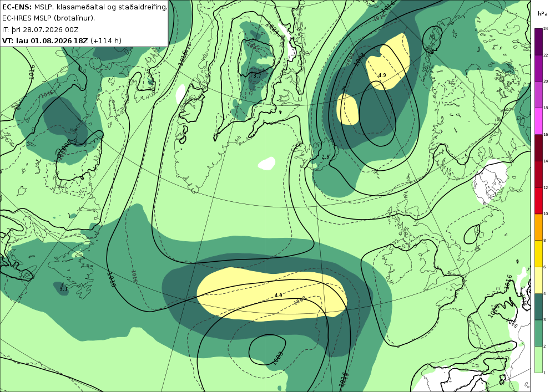Pick the bright pink 16–18 hPa legend segment

pyautogui.click(x=539, y=121)
